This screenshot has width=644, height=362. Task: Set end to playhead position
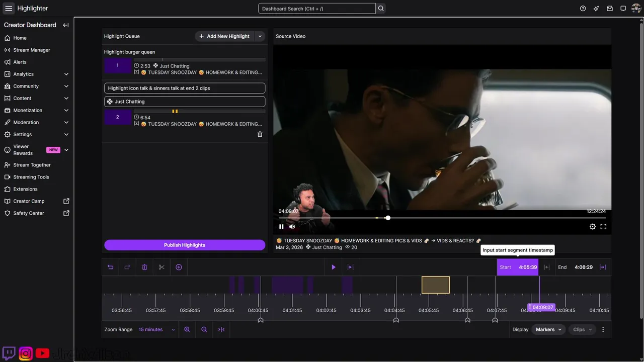pos(603,267)
